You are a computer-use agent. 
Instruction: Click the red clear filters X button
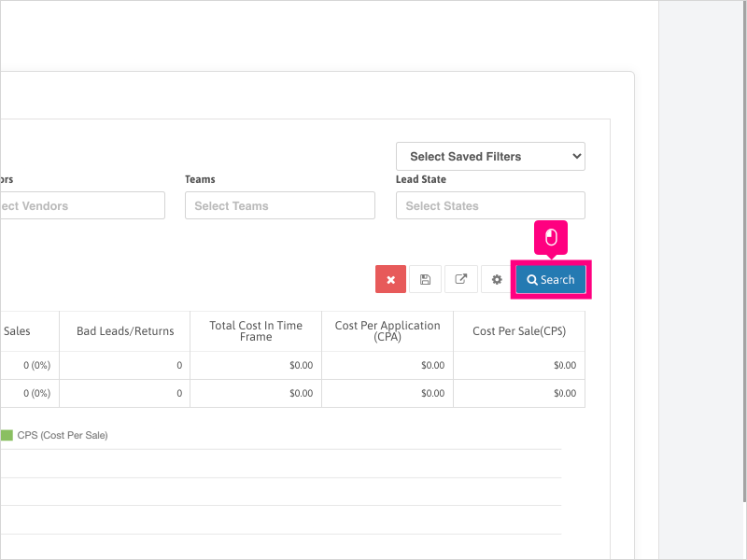[390, 279]
